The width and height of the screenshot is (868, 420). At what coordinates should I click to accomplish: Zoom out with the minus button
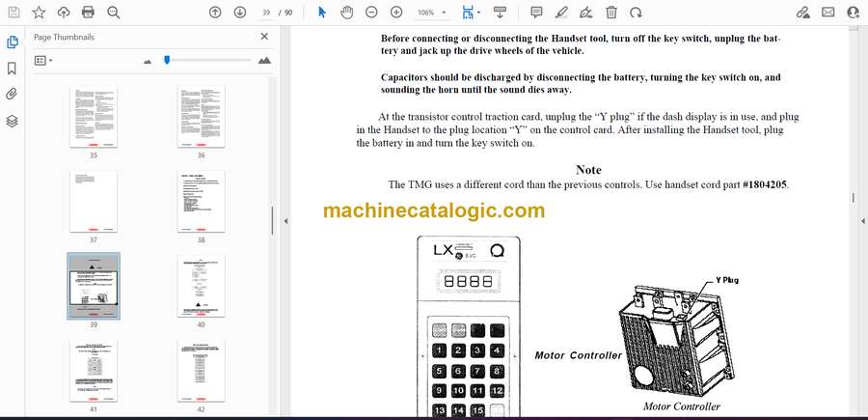click(x=371, y=13)
